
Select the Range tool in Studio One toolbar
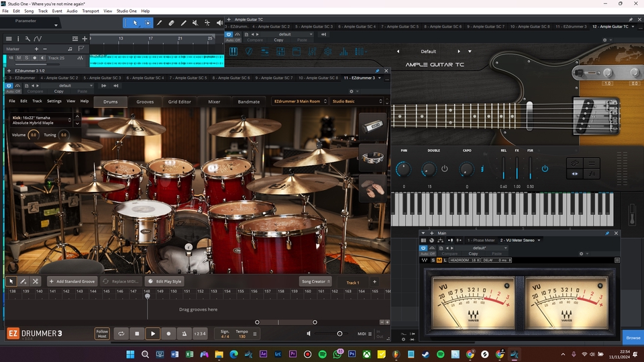148,23
